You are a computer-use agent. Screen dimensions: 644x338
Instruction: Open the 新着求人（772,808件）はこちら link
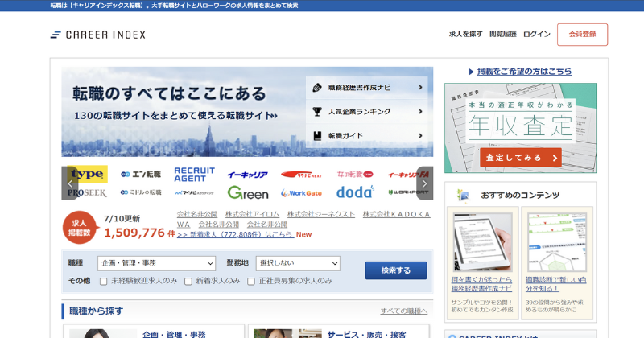coord(235,234)
